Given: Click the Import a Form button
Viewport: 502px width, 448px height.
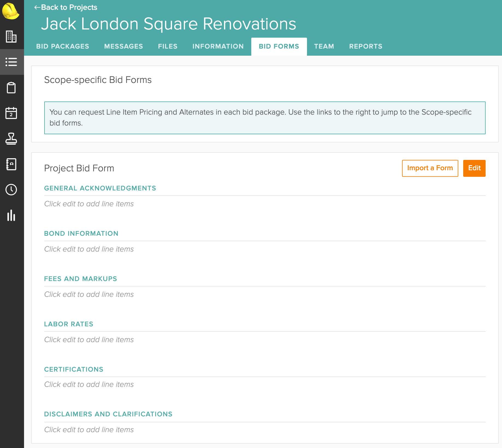Looking at the screenshot, I should (430, 168).
